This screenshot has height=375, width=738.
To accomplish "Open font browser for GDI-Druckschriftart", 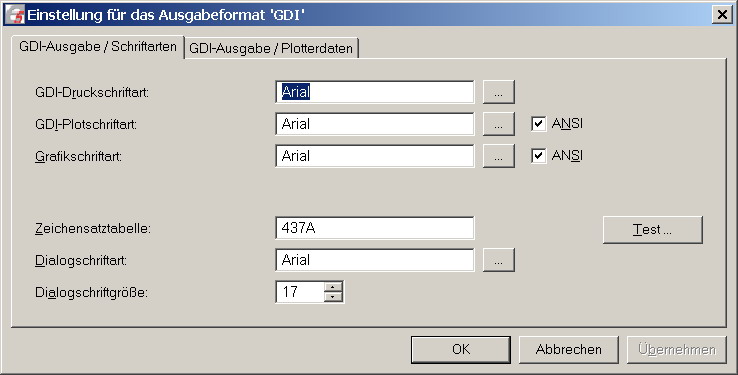I will coord(498,92).
